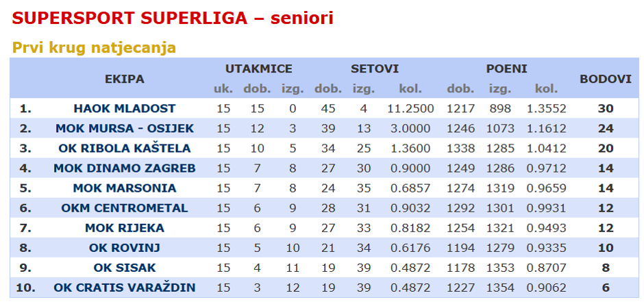Click the 11.2500 set ratio value
Screen dimensions: 644x304
click(x=410, y=109)
